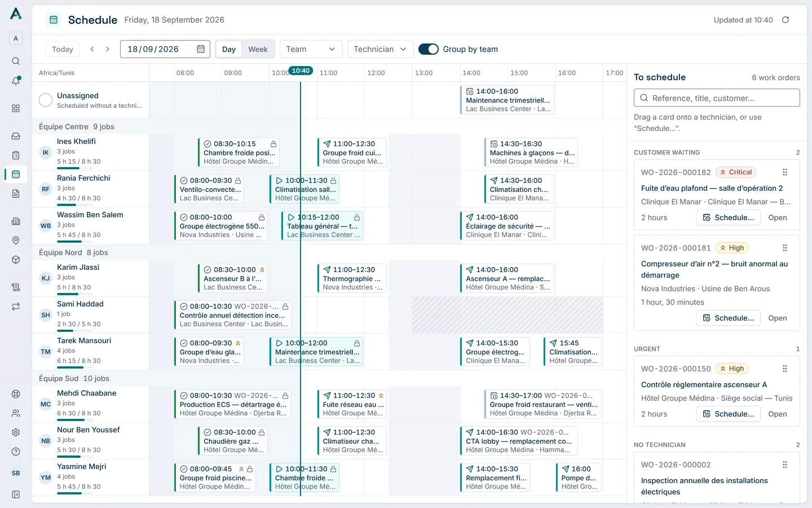Select Sami Haddad's 08:00–10:30 Contrôle annuel job

point(233,315)
